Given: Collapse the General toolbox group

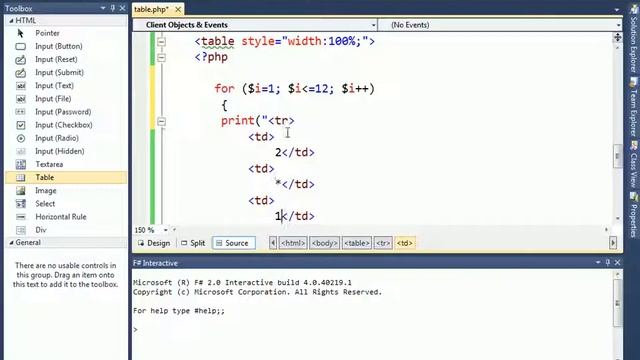Looking at the screenshot, I should coord(11,242).
